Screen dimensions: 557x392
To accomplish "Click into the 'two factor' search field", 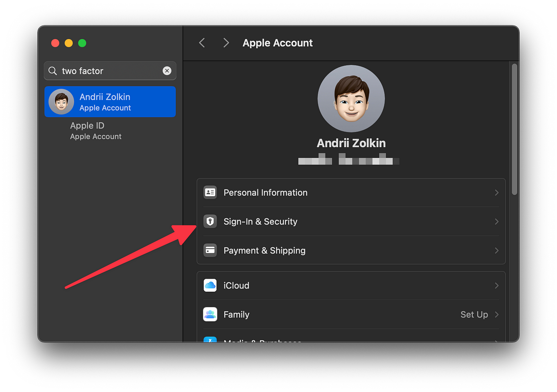I will point(110,71).
